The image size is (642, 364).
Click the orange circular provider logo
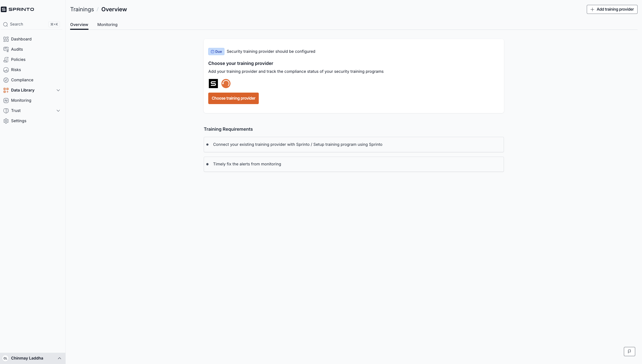(226, 83)
